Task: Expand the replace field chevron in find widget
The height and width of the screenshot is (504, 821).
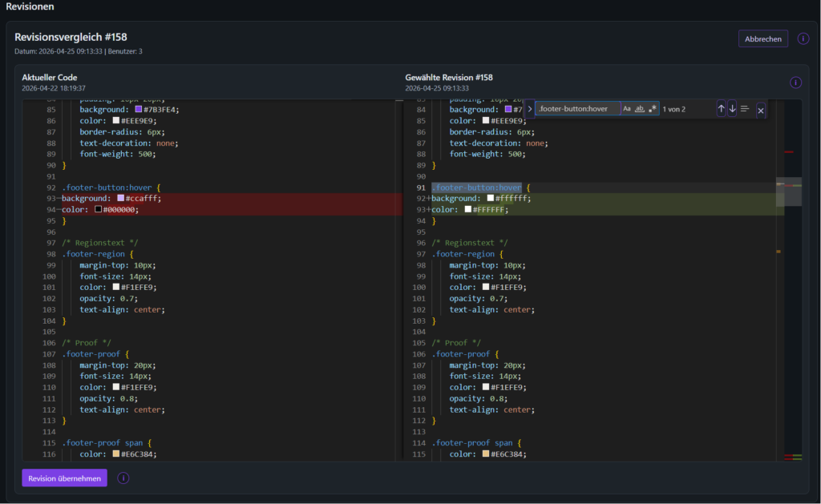Action: tap(529, 109)
